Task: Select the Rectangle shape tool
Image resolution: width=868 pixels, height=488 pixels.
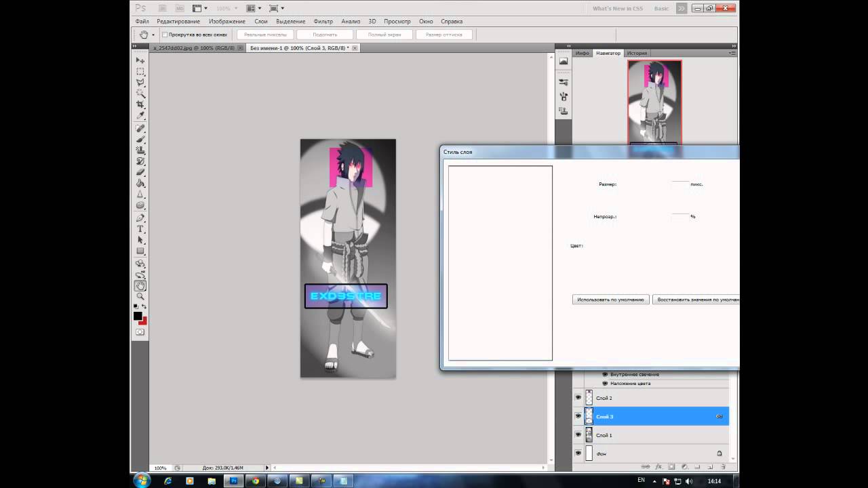Action: coord(140,251)
